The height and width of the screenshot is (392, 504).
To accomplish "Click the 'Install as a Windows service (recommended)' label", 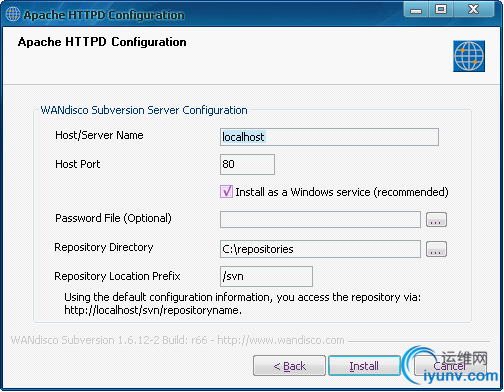I will coord(342,192).
